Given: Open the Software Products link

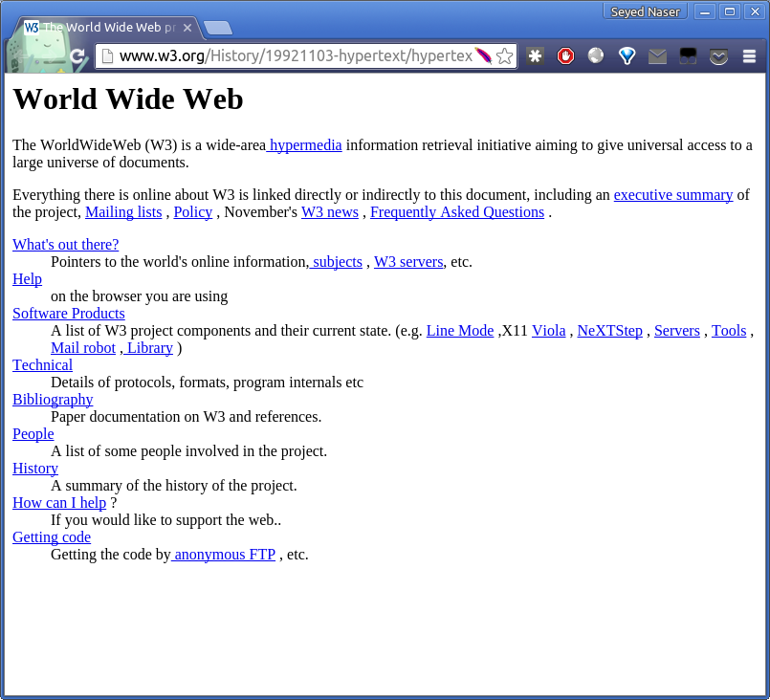Looking at the screenshot, I should [x=69, y=314].
